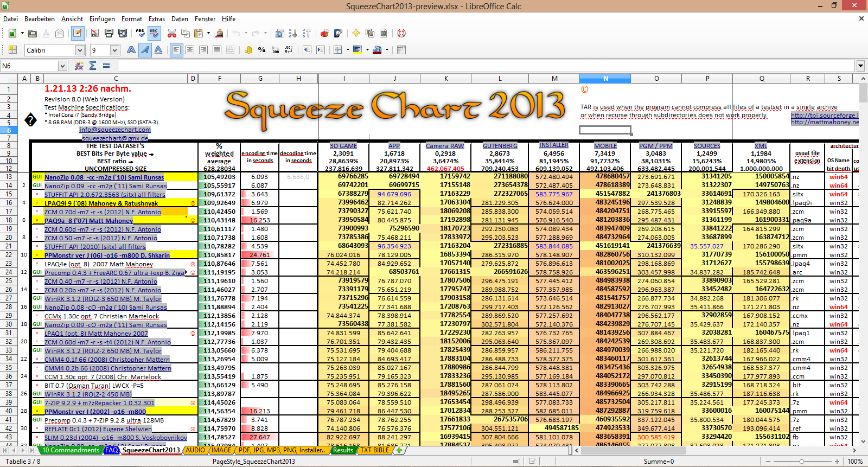Open the font size dropdown

pyautogui.click(x=114, y=50)
